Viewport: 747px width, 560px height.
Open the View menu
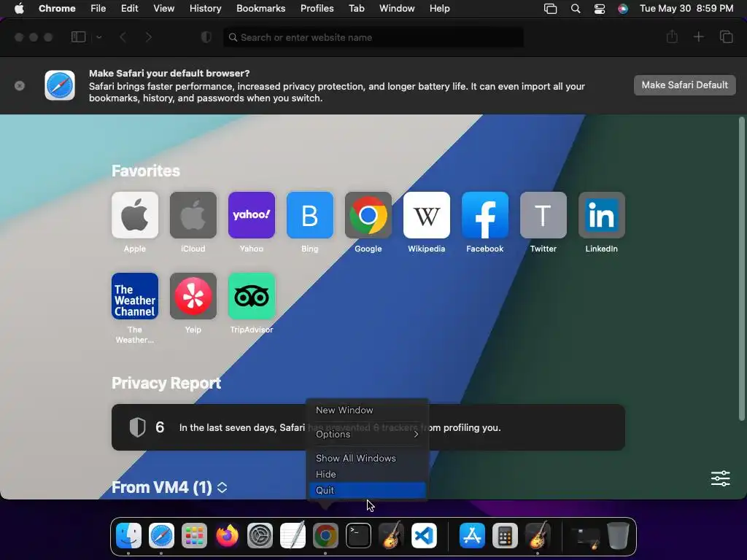(163, 8)
